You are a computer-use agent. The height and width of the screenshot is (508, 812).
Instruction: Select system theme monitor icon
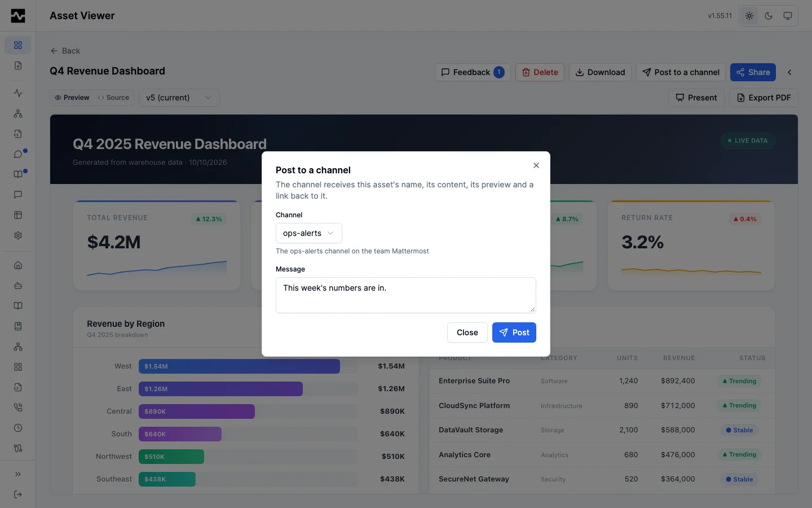(x=788, y=16)
